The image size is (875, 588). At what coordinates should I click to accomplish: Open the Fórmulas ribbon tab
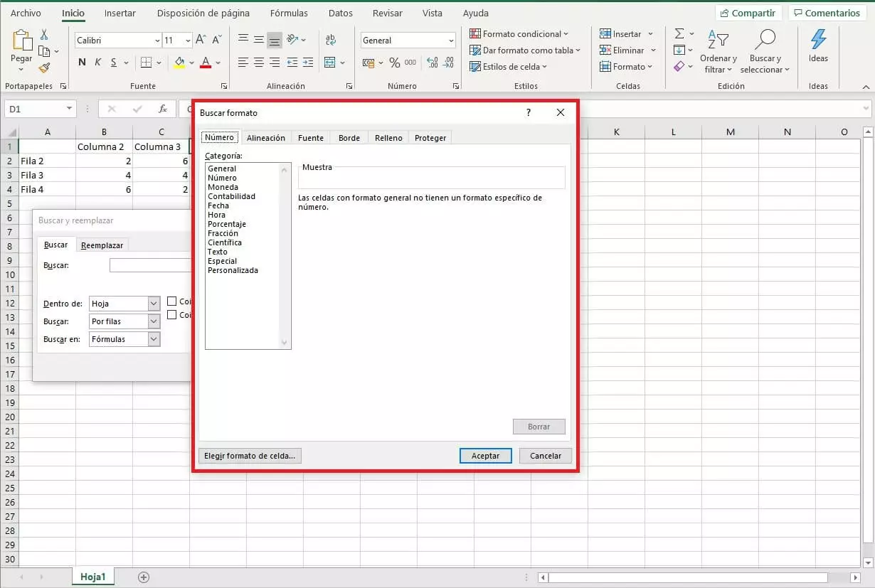click(x=289, y=14)
